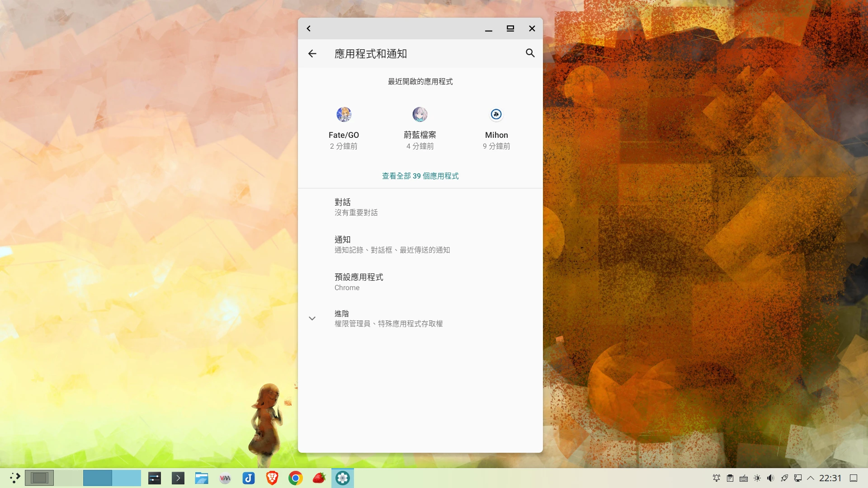Open 預設應用程式 default apps entry

click(x=359, y=282)
